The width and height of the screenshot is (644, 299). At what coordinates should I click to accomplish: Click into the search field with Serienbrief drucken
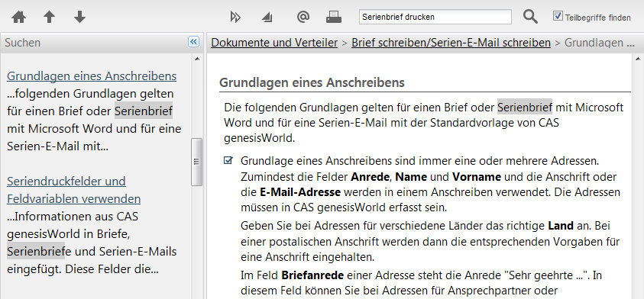(435, 18)
